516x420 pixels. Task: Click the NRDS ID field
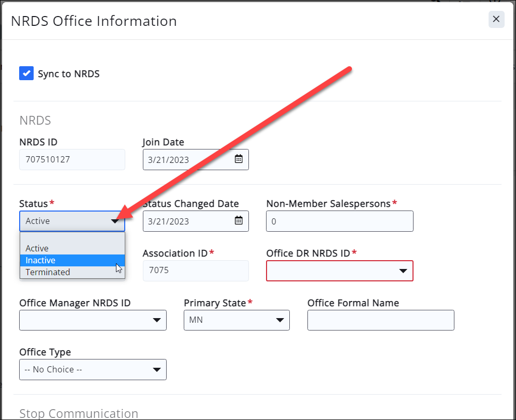click(72, 159)
